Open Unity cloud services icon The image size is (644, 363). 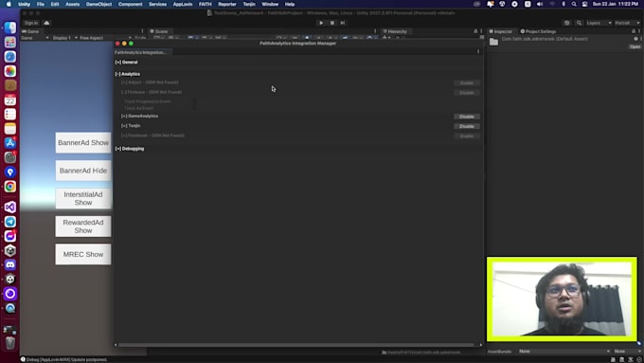tap(46, 23)
